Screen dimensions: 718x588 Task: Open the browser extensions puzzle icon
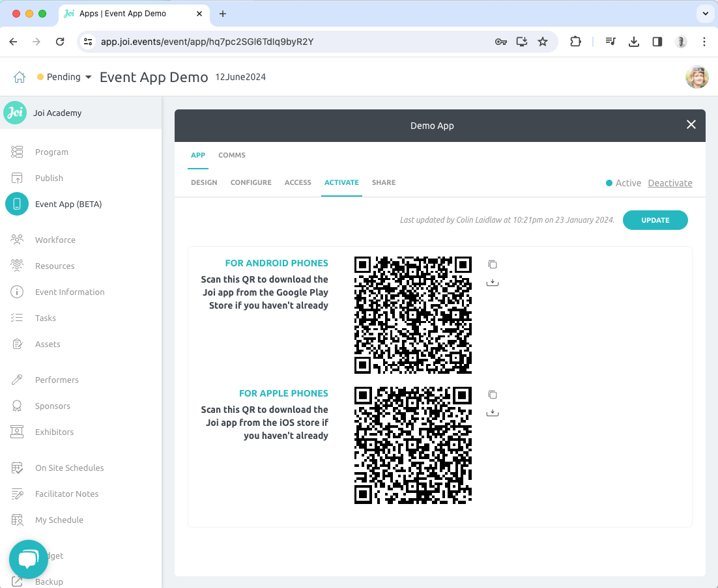(575, 42)
